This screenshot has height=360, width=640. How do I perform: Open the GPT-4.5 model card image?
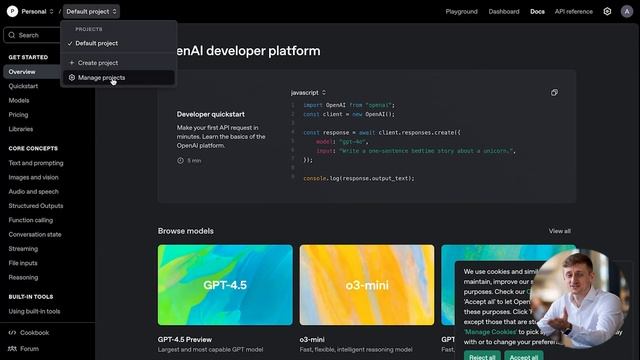(225, 285)
